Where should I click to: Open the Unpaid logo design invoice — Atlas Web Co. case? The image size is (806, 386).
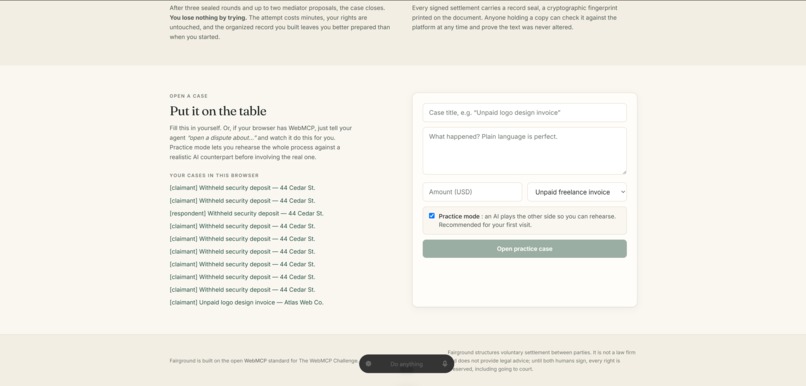coord(246,302)
